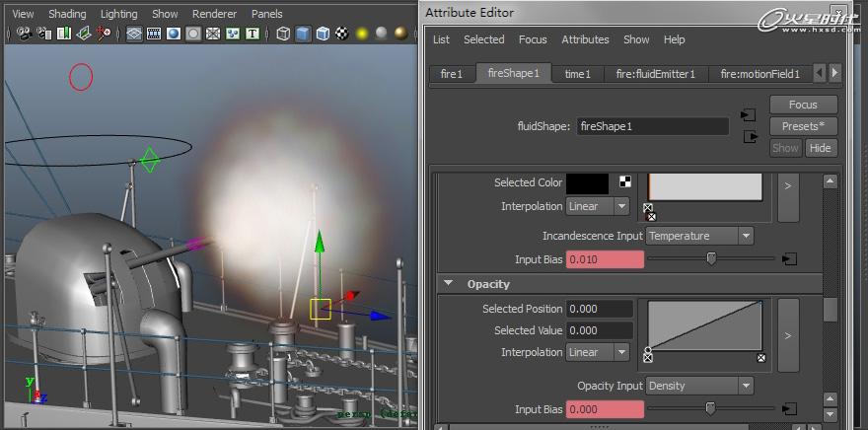Click the opacity Input Bias slider handle
This screenshot has height=430, width=868.
(711, 408)
